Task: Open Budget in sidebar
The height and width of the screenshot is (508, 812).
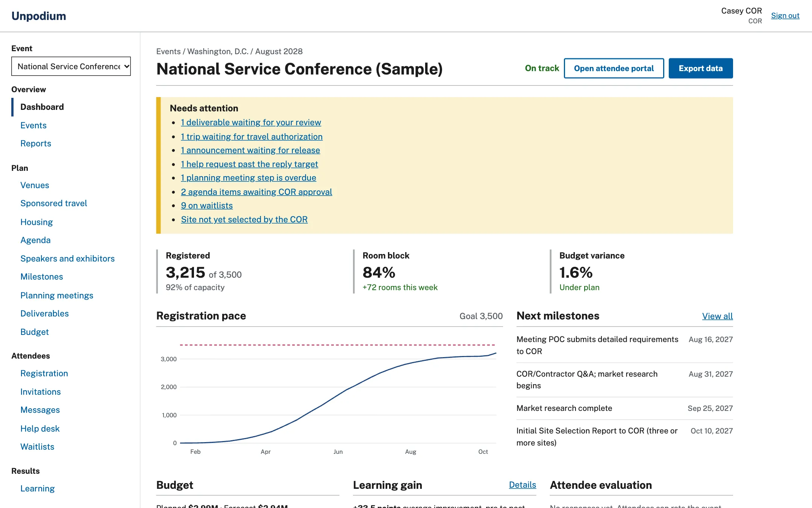Action: (35, 332)
